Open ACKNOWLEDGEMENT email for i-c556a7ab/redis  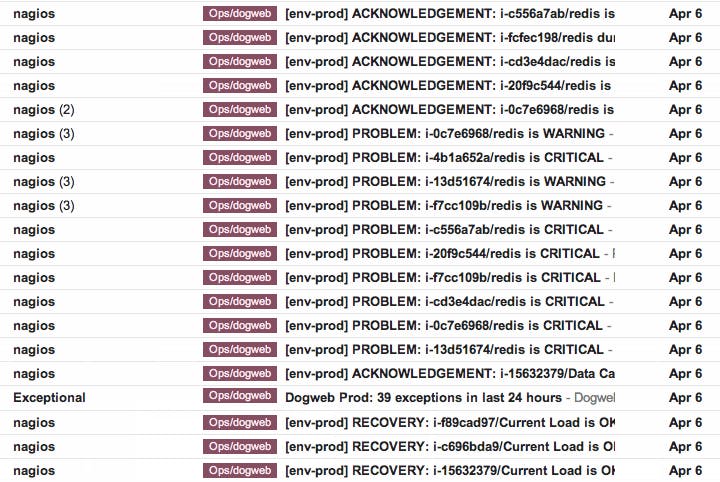[x=360, y=14]
